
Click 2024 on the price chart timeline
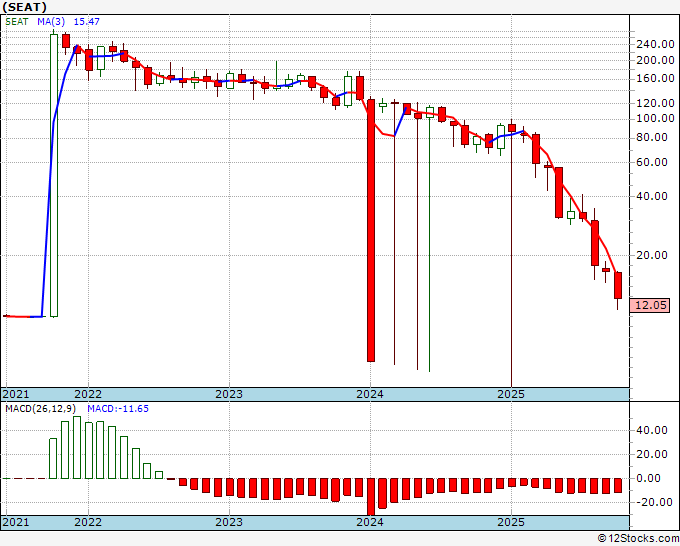[370, 394]
